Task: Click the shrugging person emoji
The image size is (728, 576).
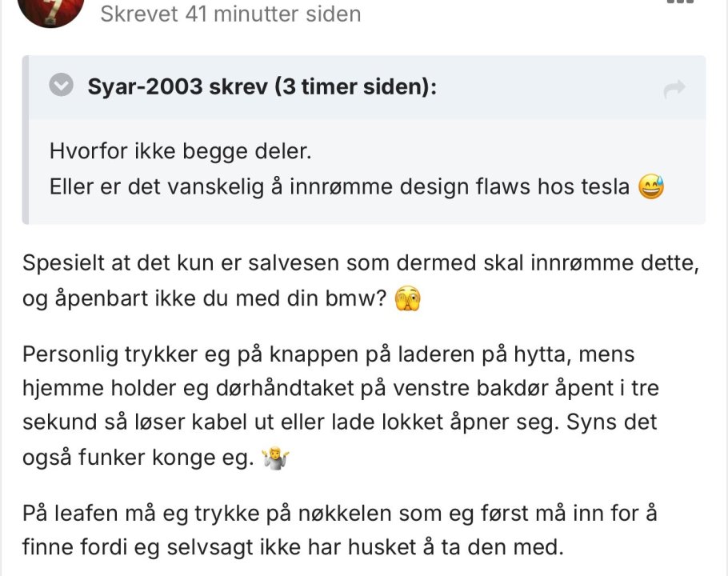Action: coord(274,458)
